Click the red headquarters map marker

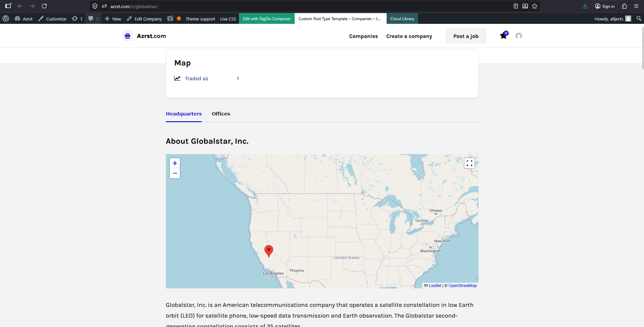[269, 251]
